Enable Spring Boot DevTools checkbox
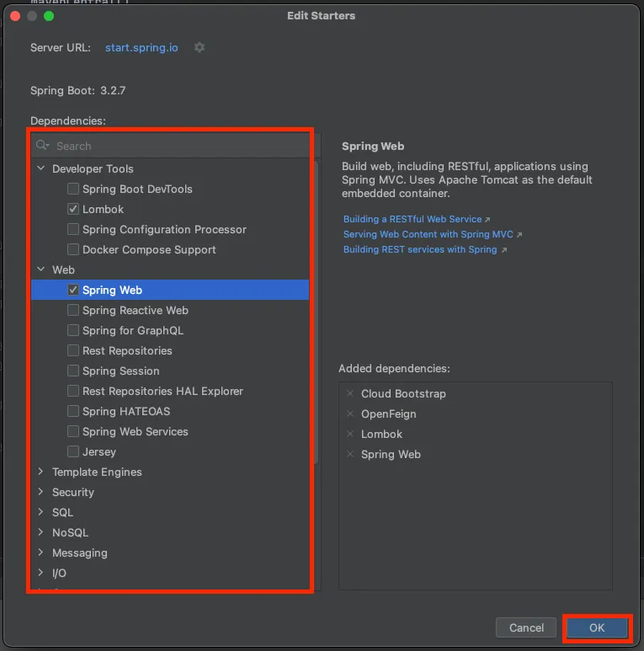644x651 pixels. (x=73, y=189)
